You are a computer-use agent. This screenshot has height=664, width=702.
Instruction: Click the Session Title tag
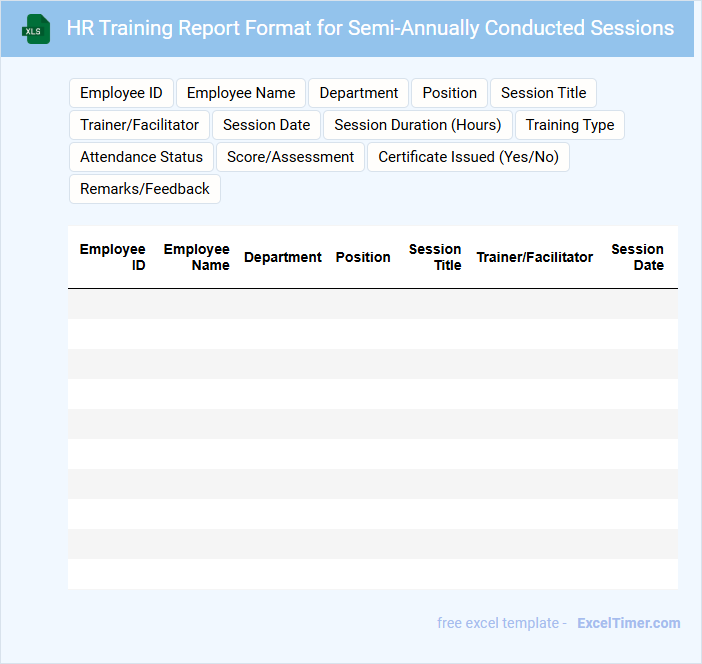pyautogui.click(x=543, y=93)
